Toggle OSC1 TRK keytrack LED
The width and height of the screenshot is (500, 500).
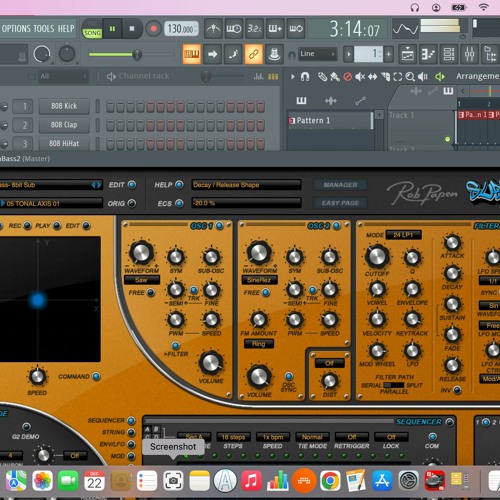[194, 290]
